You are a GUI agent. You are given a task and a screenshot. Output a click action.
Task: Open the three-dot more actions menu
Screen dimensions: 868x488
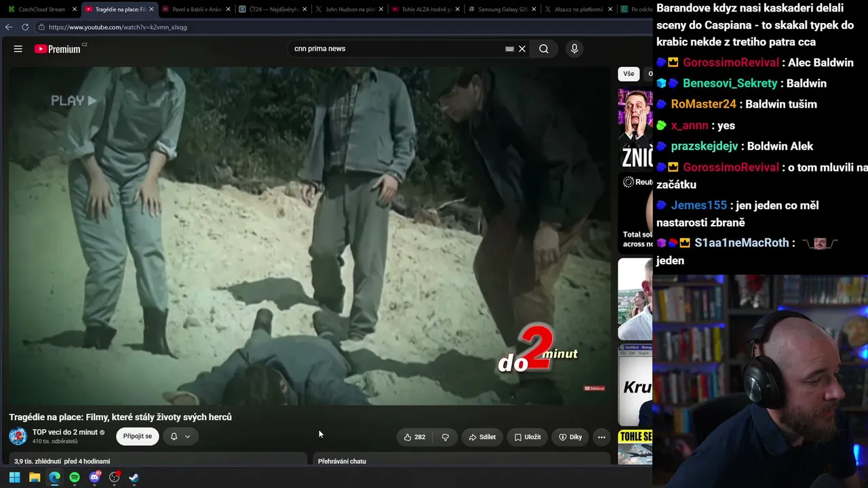601,437
